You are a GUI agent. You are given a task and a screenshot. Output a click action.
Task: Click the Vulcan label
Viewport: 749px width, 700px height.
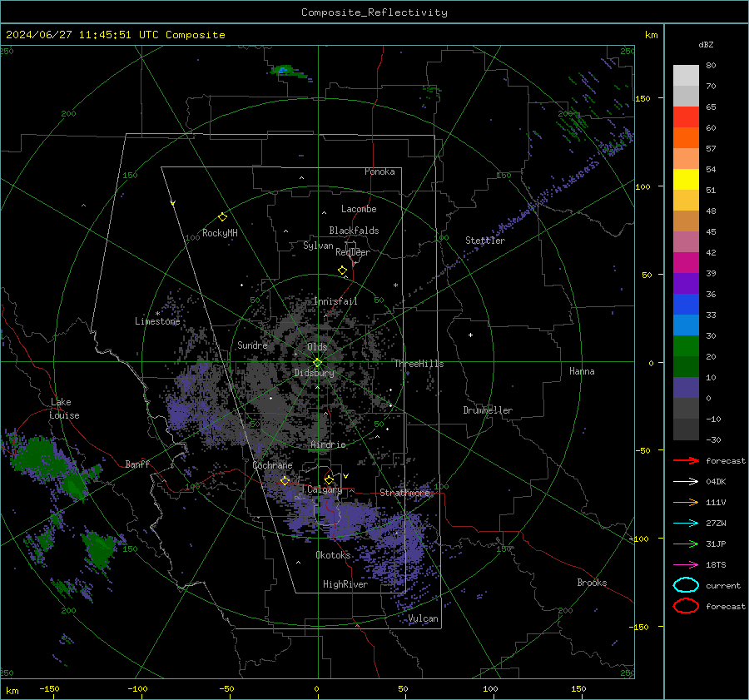pyautogui.click(x=423, y=618)
